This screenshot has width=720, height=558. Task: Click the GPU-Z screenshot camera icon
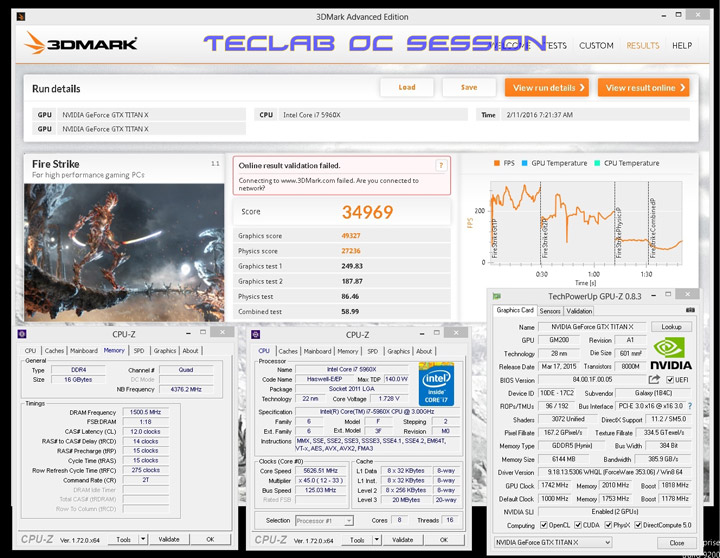pyautogui.click(x=690, y=310)
